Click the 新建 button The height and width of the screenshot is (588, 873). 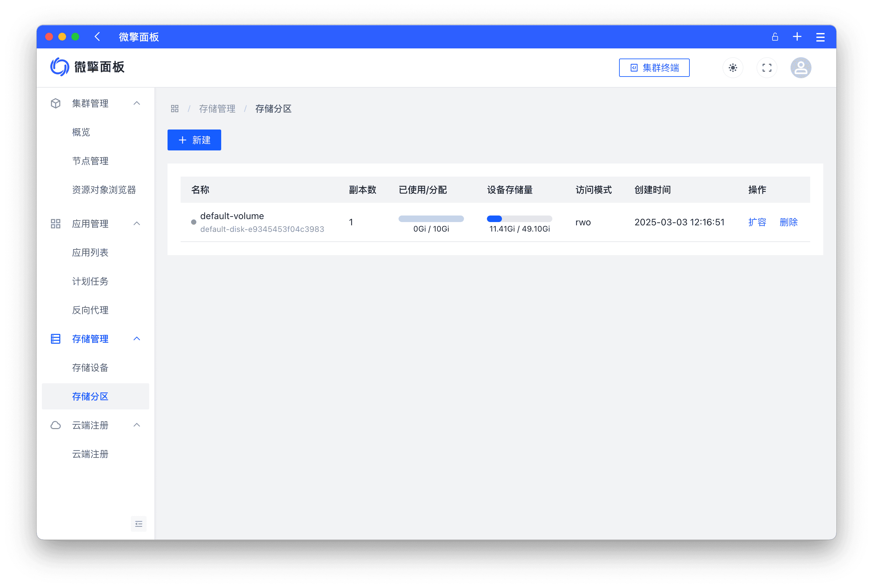[194, 140]
